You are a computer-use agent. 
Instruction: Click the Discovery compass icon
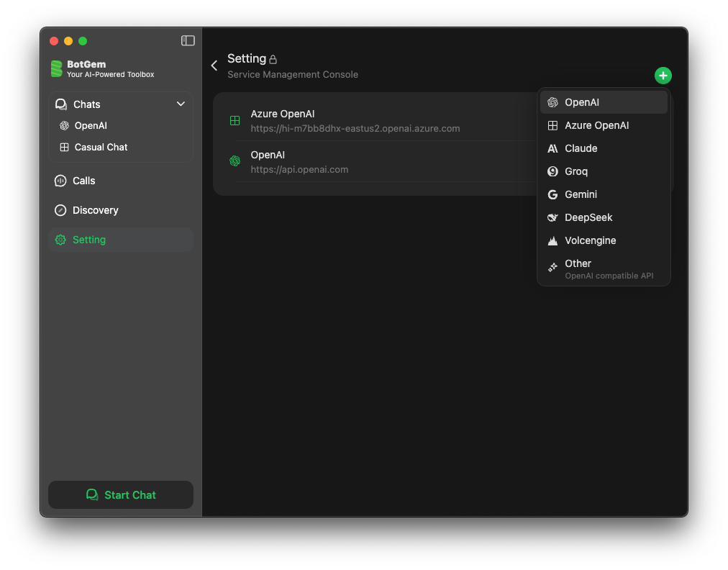coord(60,210)
